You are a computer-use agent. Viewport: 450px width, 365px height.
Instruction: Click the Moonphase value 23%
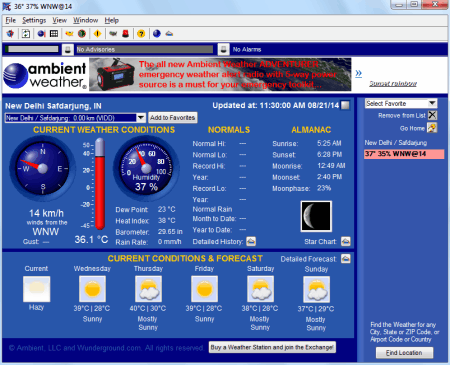pos(324,188)
